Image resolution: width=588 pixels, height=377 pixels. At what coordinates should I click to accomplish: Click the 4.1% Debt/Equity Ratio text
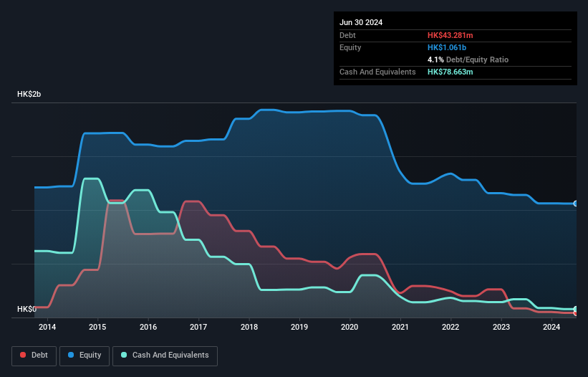(468, 59)
